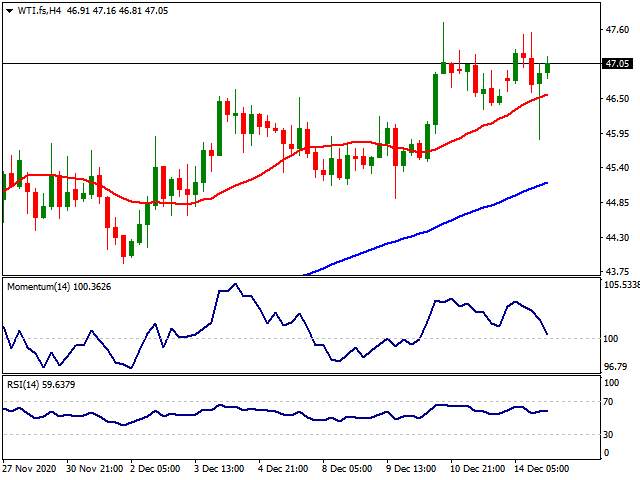
Task: Click the RSI 30 level label
Action: [x=608, y=434]
